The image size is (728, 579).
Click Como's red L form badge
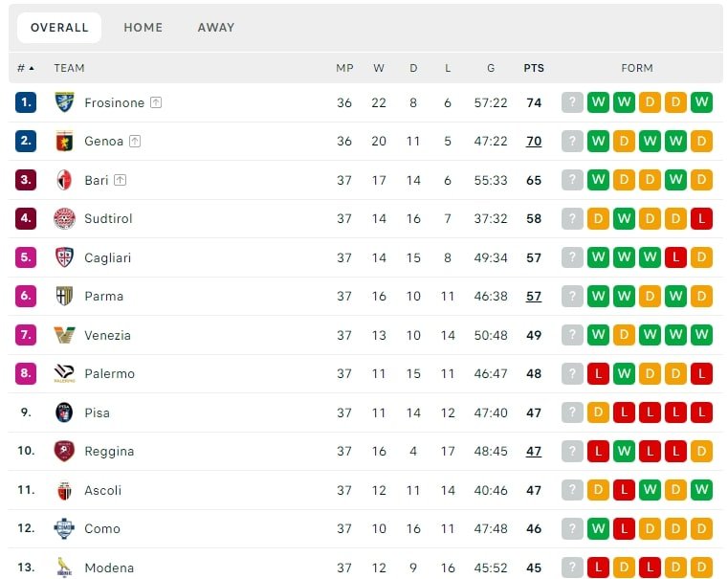pyautogui.click(x=625, y=528)
